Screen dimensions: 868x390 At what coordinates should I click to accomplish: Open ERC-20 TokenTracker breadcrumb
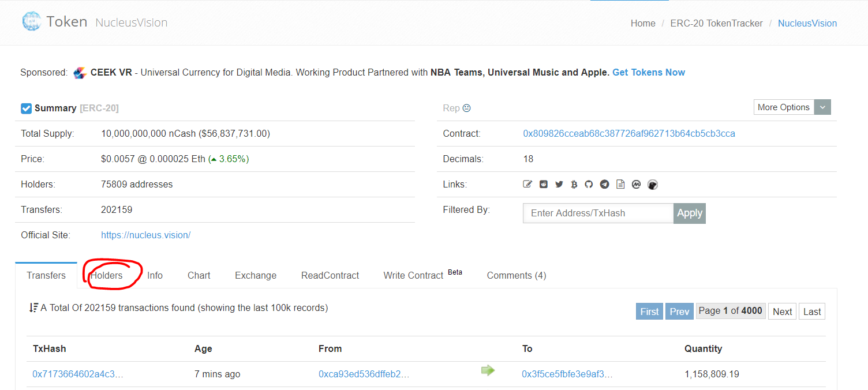coord(716,23)
